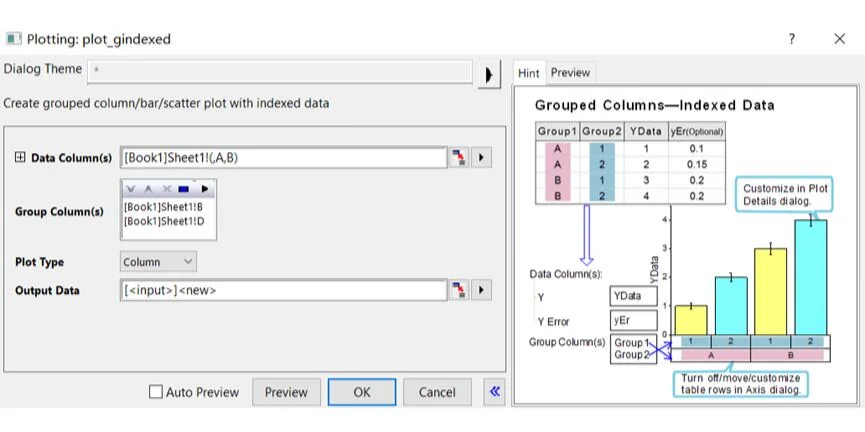Click the help question mark in title bar
The width and height of the screenshot is (865, 432).
coord(791,39)
